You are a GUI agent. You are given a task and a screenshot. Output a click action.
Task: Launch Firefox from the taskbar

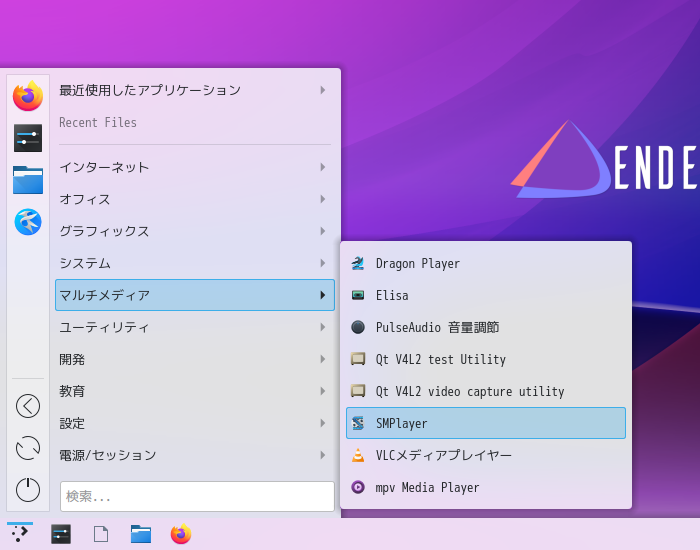pos(181,534)
